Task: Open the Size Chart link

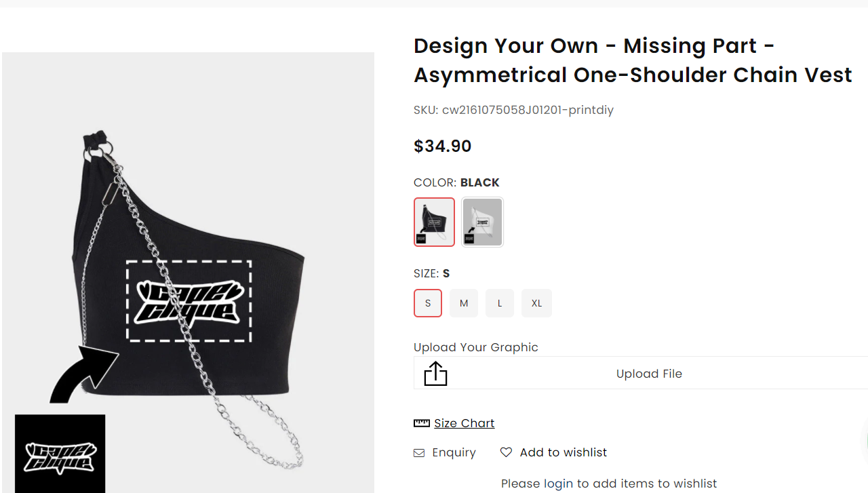Action: point(465,423)
